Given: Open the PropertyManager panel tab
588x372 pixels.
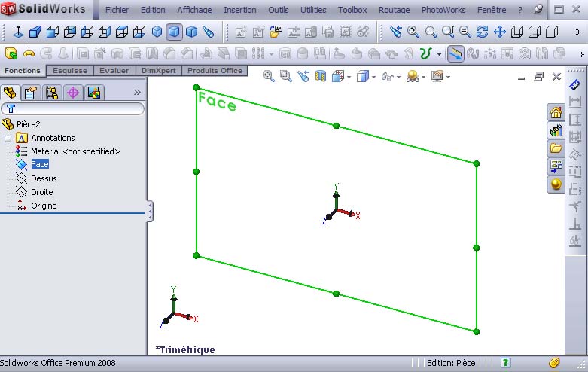Looking at the screenshot, I should [x=31, y=93].
